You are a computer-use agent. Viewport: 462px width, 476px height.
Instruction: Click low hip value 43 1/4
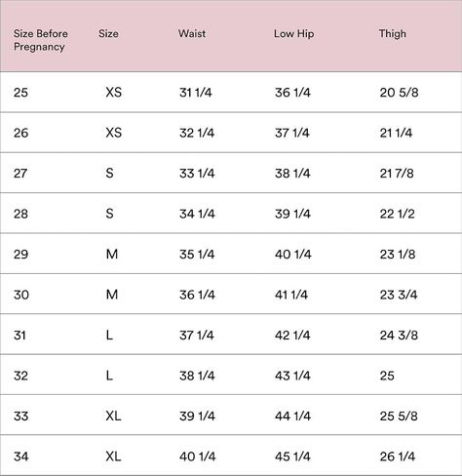point(292,376)
